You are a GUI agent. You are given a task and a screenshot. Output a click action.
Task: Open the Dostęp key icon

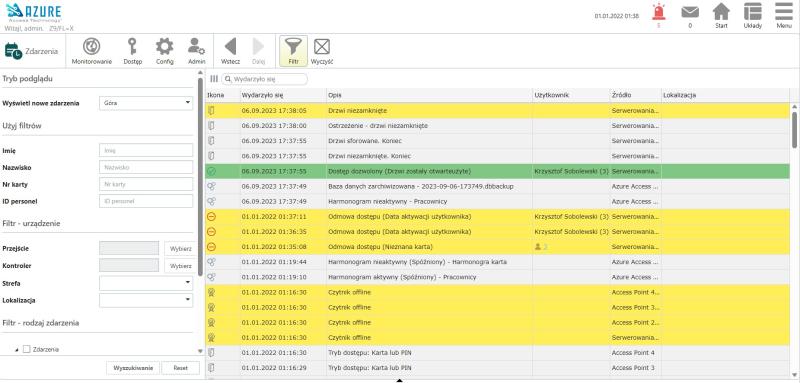coord(133,51)
